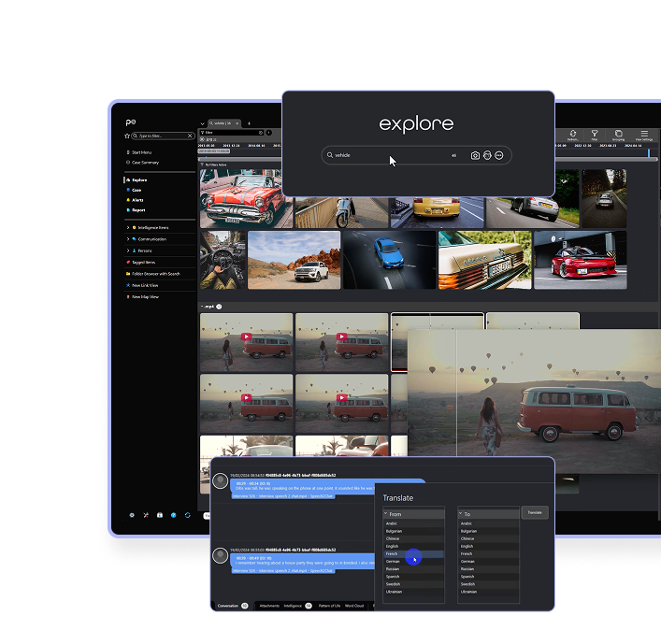This screenshot has width=661, height=644.
Task: Click the Translate button
Action: click(x=535, y=512)
